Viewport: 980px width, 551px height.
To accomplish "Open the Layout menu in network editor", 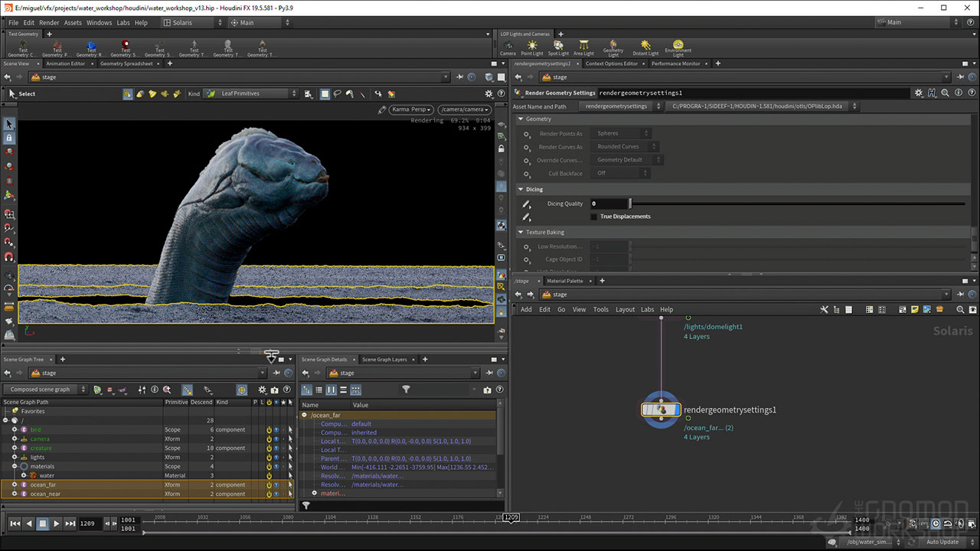I will (x=625, y=309).
